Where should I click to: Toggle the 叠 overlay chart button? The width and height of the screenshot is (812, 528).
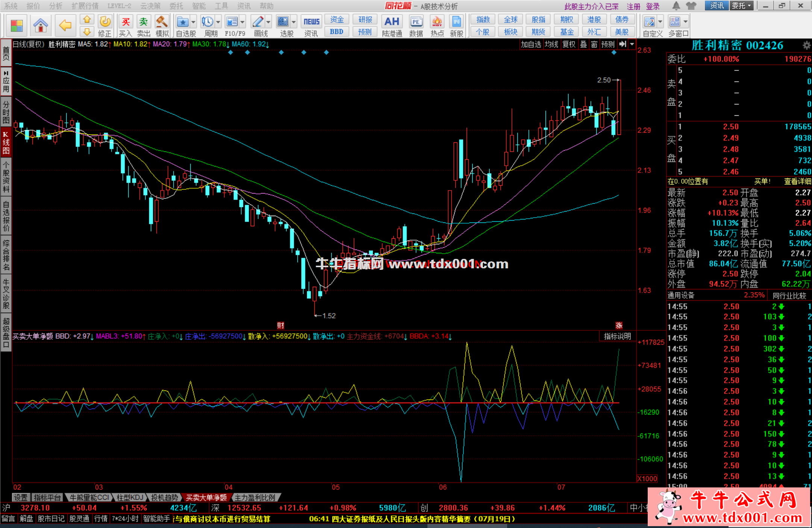pos(583,44)
